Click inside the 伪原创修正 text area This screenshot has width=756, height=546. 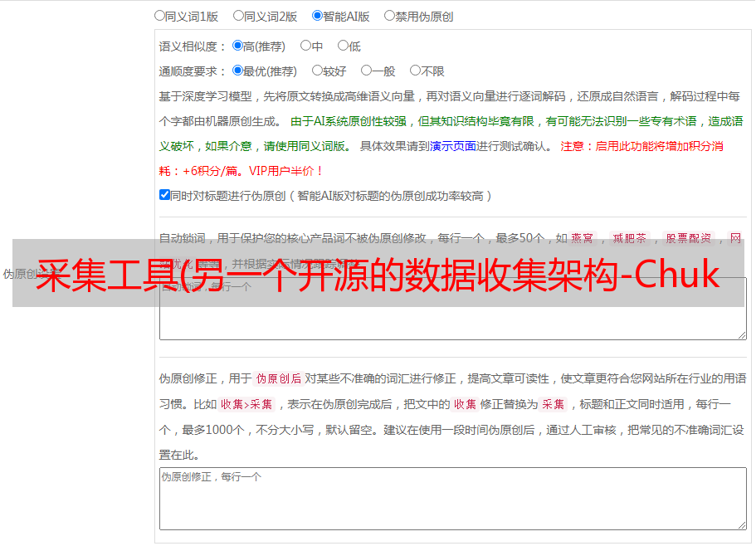[453, 499]
